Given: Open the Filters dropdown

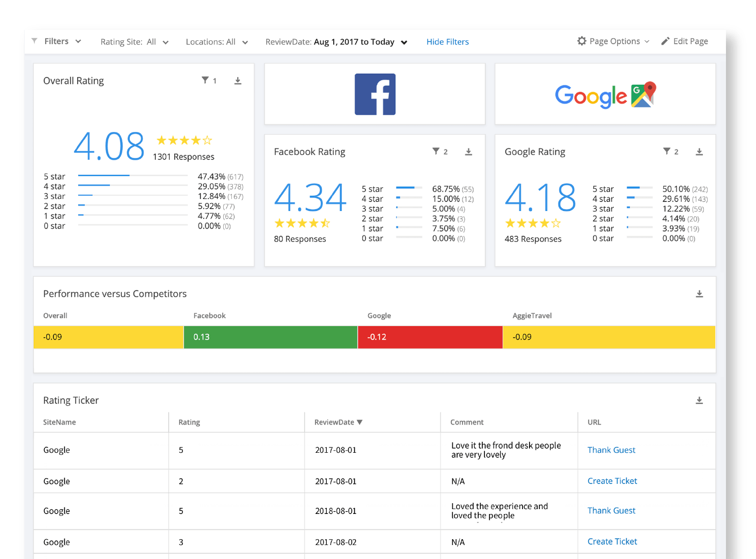Looking at the screenshot, I should 63,41.
